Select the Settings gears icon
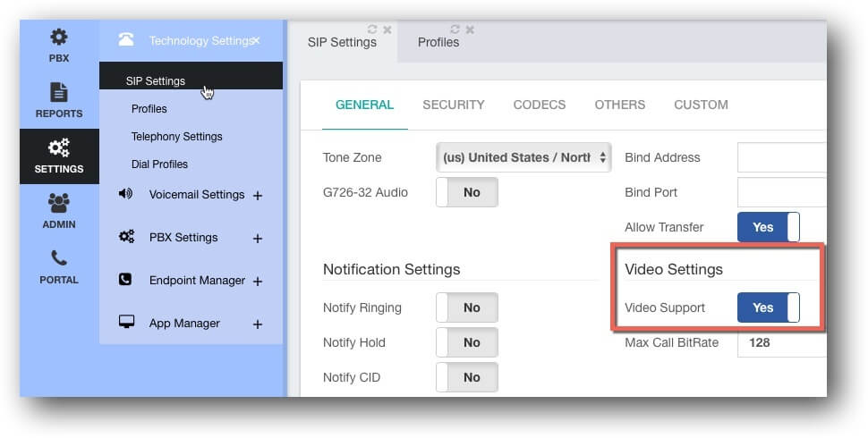This screenshot has width=868, height=438. [x=59, y=147]
